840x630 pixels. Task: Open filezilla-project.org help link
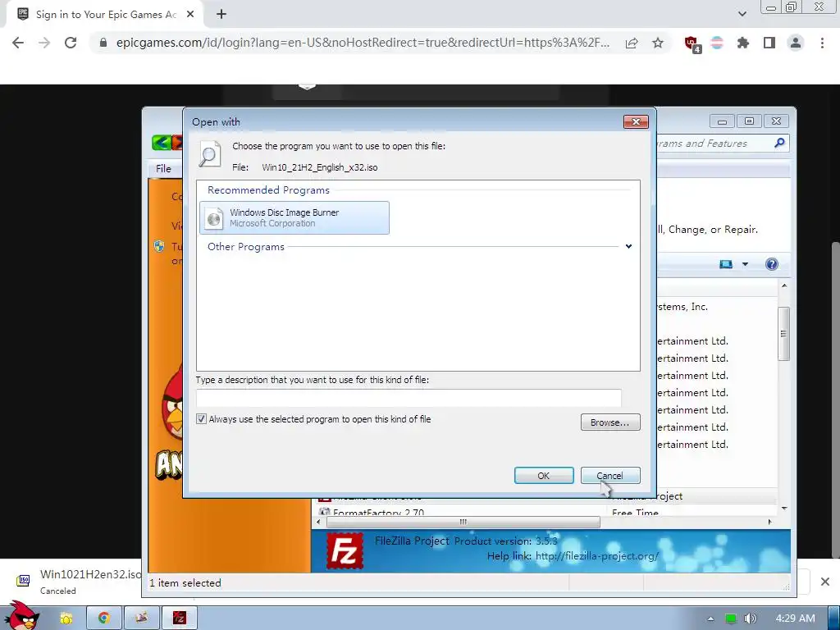(x=597, y=556)
